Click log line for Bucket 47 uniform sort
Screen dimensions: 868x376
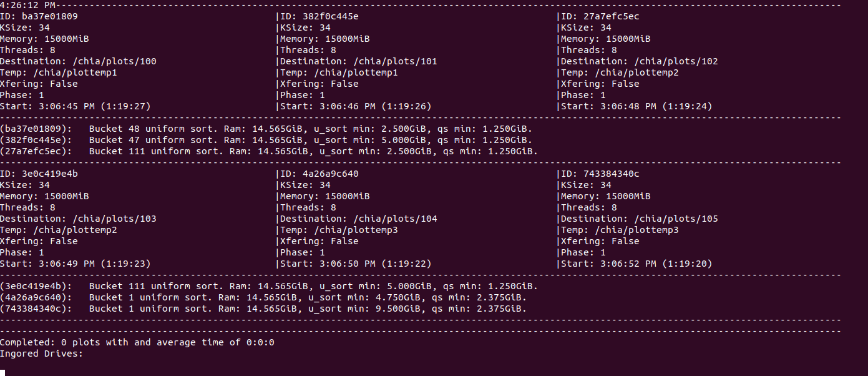click(266, 140)
